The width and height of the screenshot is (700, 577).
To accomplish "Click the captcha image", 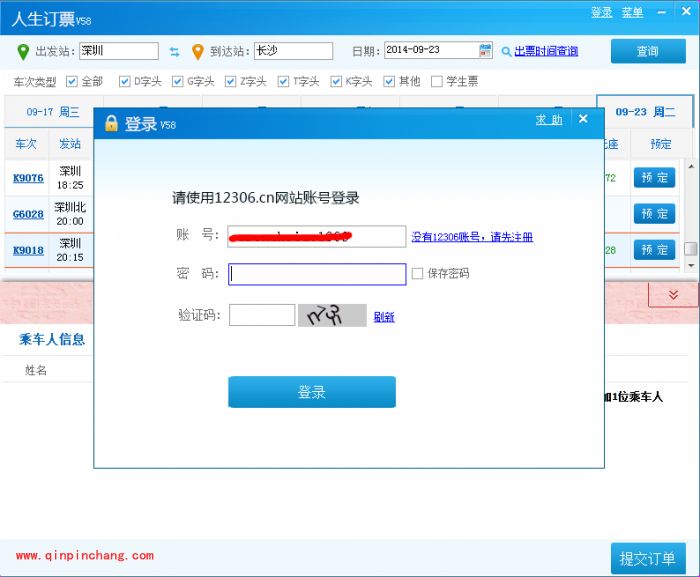I will (x=332, y=315).
